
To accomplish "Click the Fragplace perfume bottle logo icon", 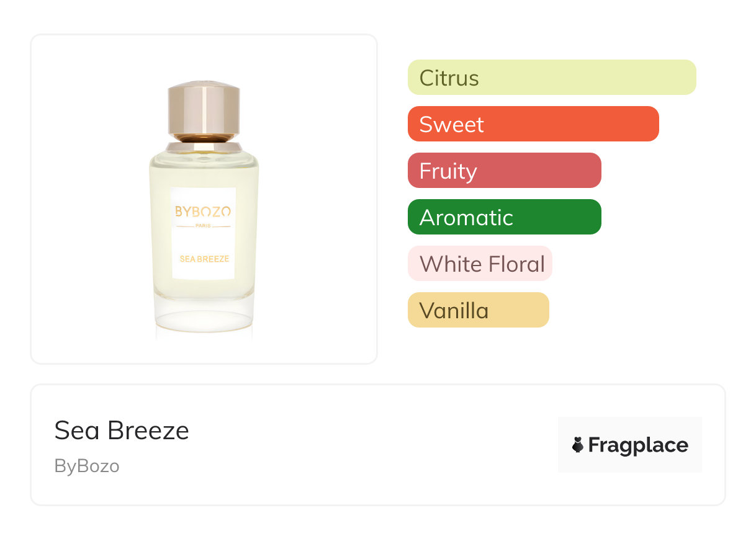I will (578, 445).
